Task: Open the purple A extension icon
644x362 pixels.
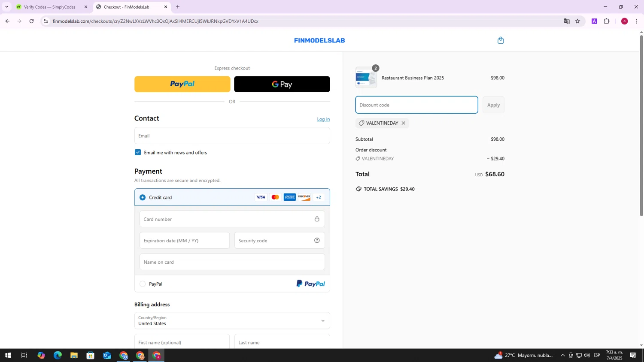Action: tap(595, 21)
